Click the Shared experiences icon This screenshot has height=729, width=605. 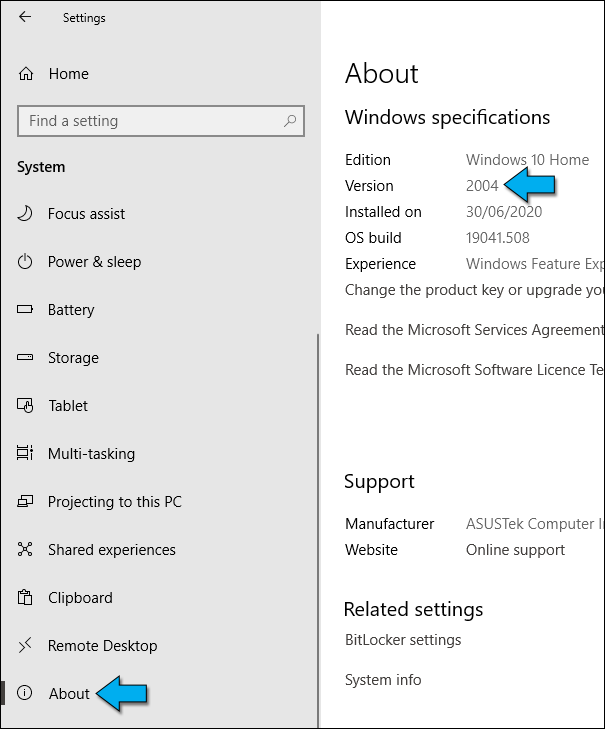(x=26, y=550)
